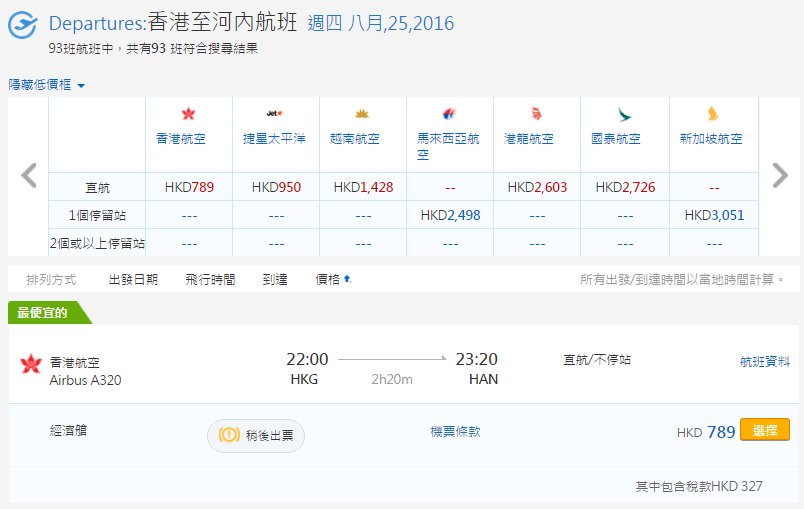
Task: Select the HKD789 direct fare
Action: 189,187
